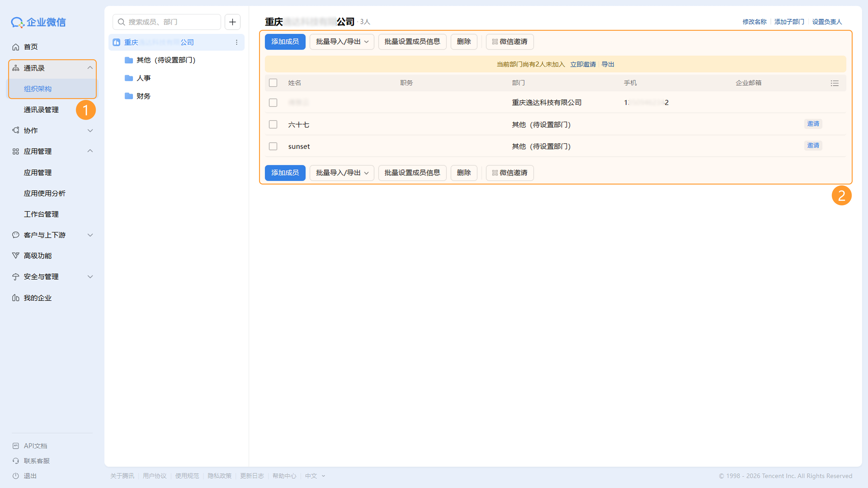Expand the 安全与管理 chevron
868x488 pixels.
[90, 277]
